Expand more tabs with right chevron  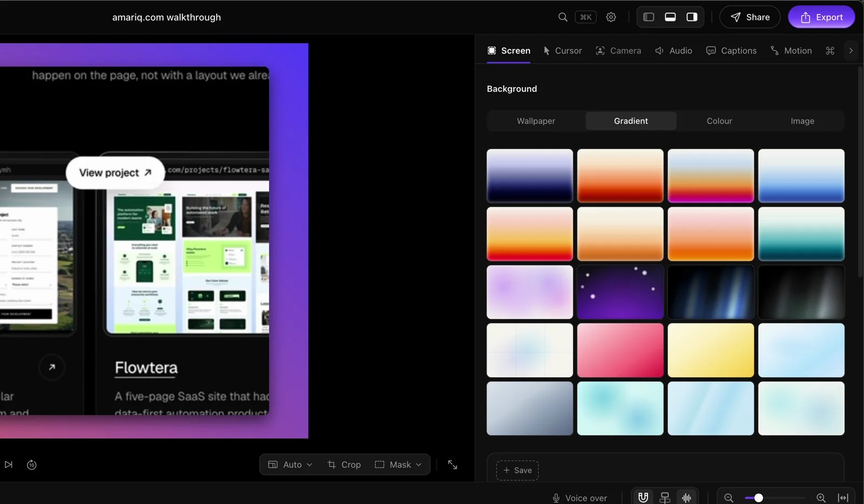851,51
